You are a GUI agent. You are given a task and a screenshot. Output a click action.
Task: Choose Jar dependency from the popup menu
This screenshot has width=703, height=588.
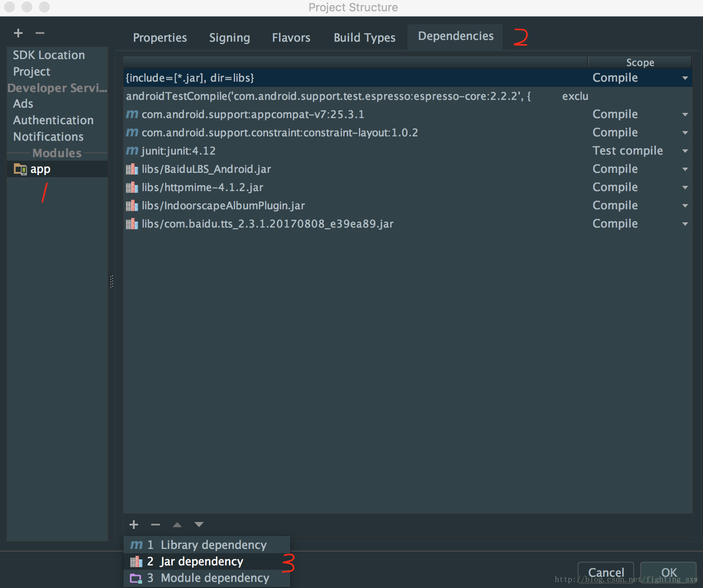pos(207,562)
